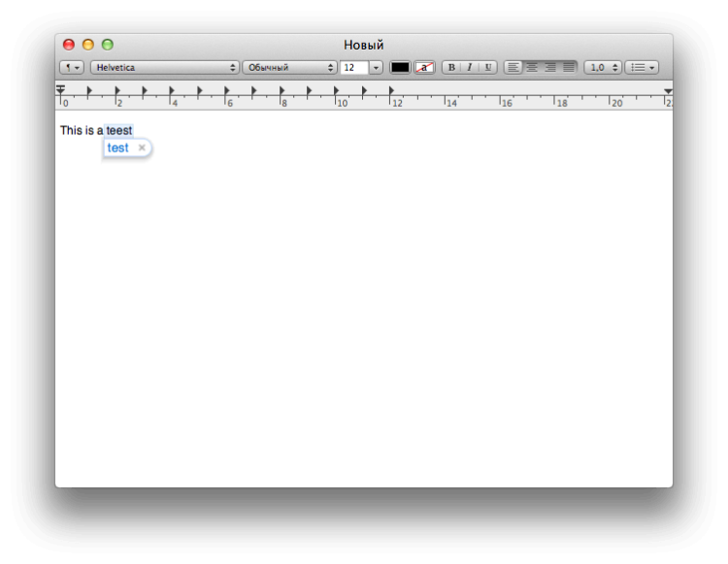The height and width of the screenshot is (564, 728).
Task: Dismiss the spelling suggestion bubble
Action: click(x=142, y=148)
